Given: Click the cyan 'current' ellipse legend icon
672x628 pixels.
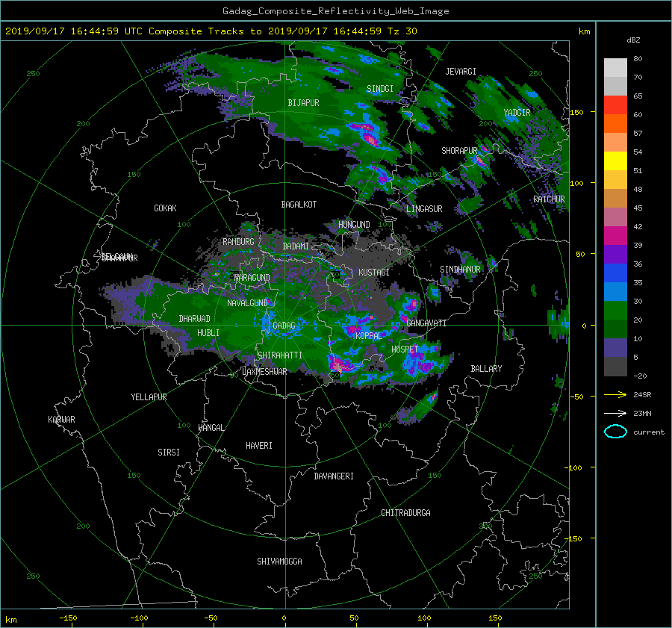Looking at the screenshot, I should tap(615, 432).
